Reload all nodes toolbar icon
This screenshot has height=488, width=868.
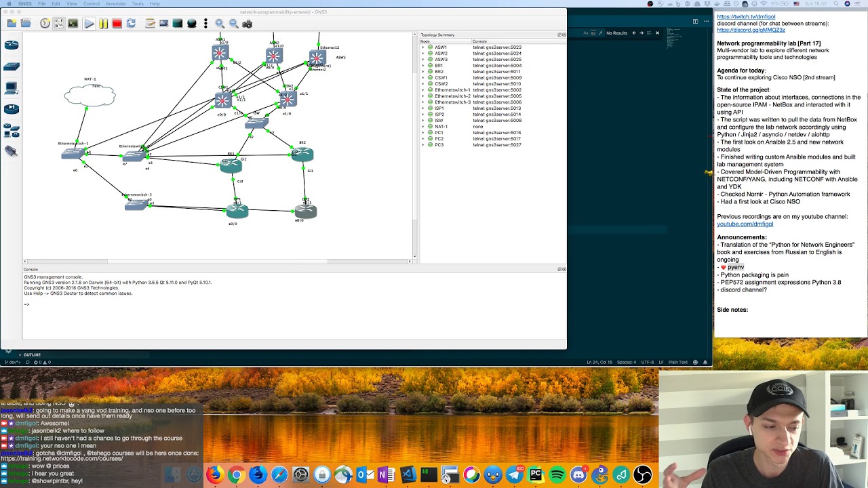(x=131, y=24)
